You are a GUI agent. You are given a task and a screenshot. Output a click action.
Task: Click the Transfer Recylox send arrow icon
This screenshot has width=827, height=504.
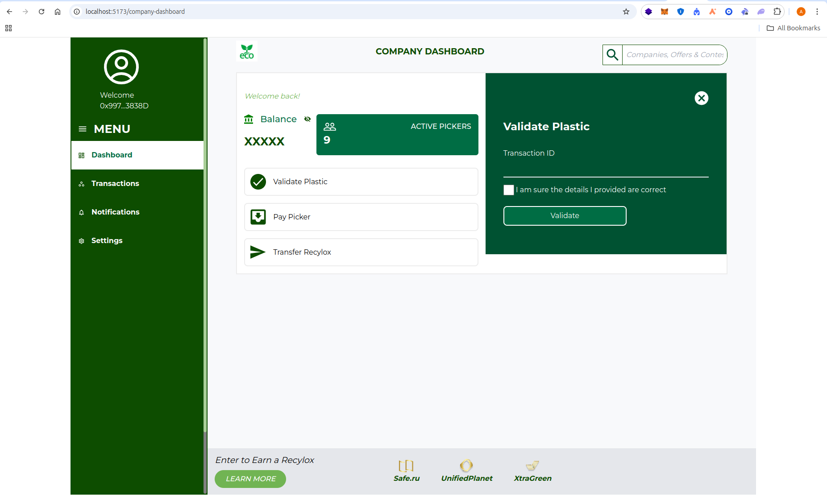(x=258, y=252)
